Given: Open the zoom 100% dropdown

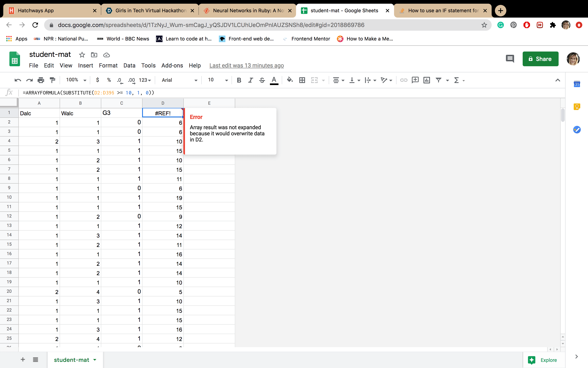Looking at the screenshot, I should click(x=76, y=80).
